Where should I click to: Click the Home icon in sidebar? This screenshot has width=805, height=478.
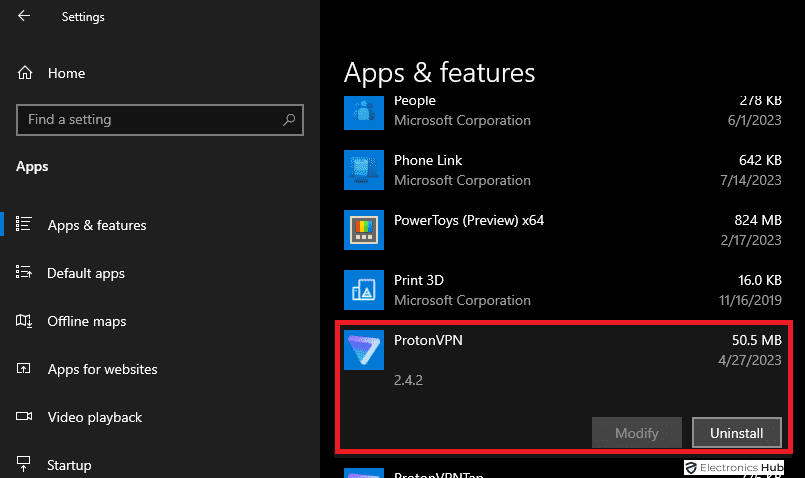tap(26, 73)
